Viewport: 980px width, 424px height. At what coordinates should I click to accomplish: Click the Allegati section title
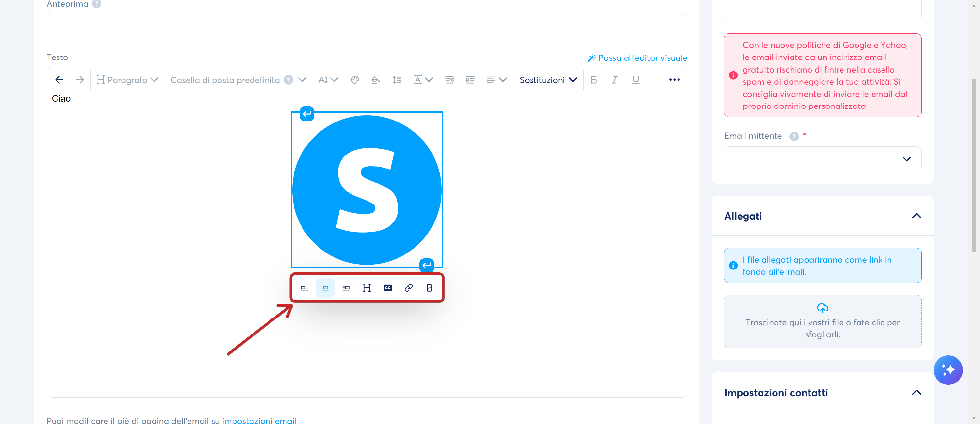(743, 216)
